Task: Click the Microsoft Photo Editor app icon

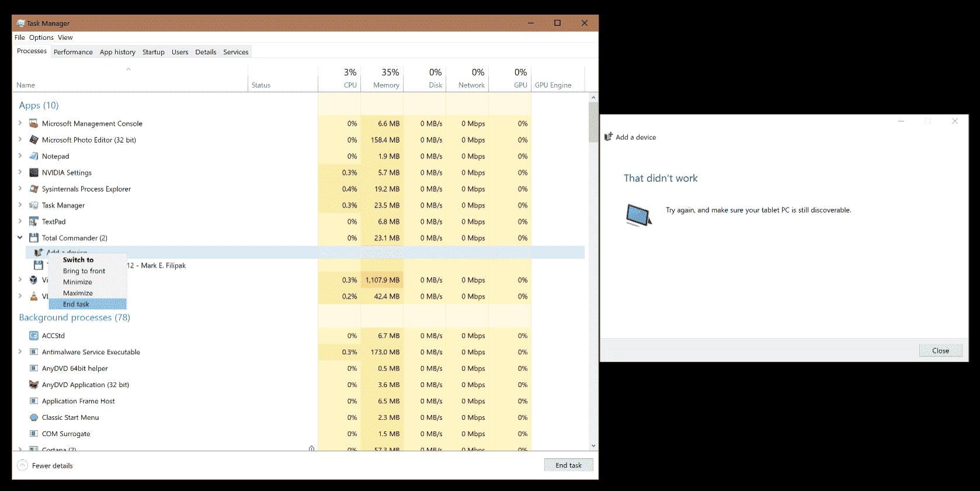Action: pos(34,140)
